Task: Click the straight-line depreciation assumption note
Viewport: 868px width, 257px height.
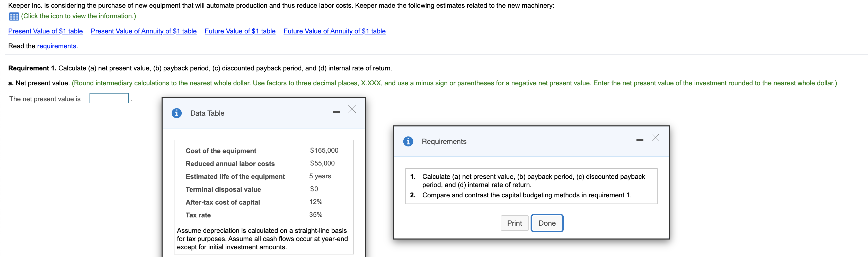Action: 262,239
